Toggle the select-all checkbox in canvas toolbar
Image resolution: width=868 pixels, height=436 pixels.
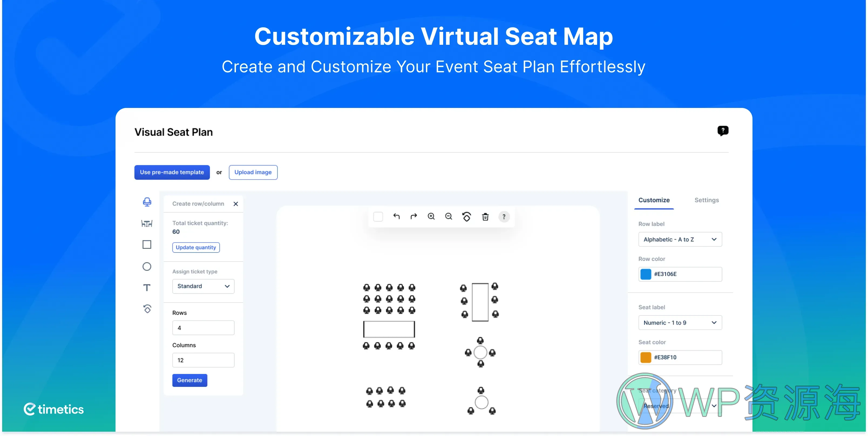point(378,217)
